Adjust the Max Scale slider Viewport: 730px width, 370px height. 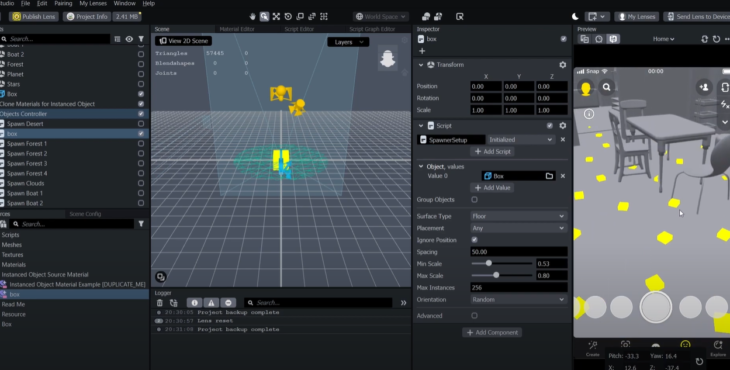click(496, 276)
